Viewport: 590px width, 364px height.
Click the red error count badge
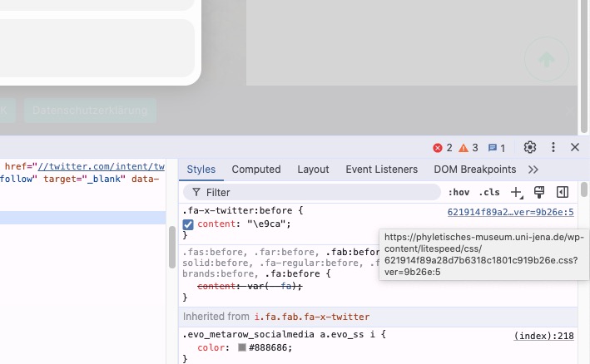pos(443,148)
